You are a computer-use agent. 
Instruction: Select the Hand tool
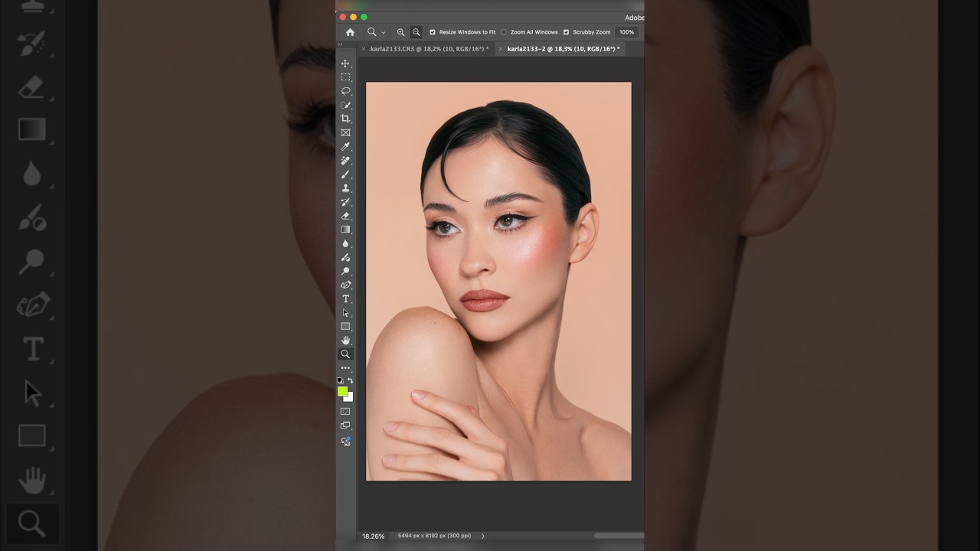coord(345,340)
